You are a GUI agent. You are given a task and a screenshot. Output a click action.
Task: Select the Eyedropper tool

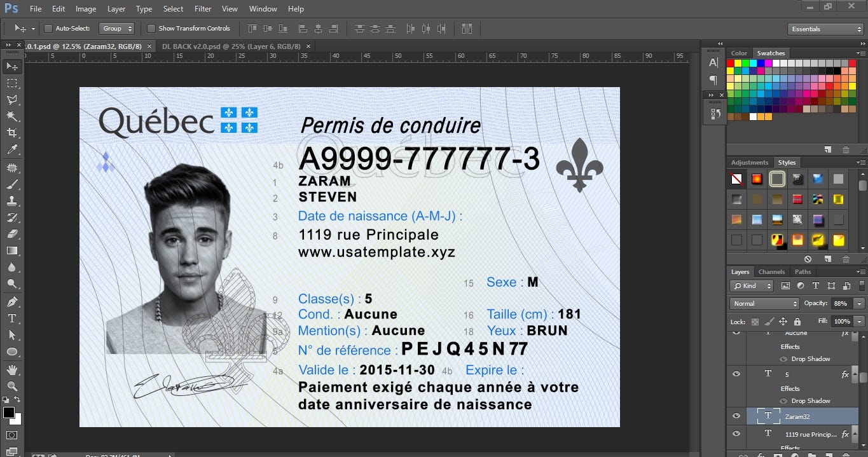coord(12,150)
